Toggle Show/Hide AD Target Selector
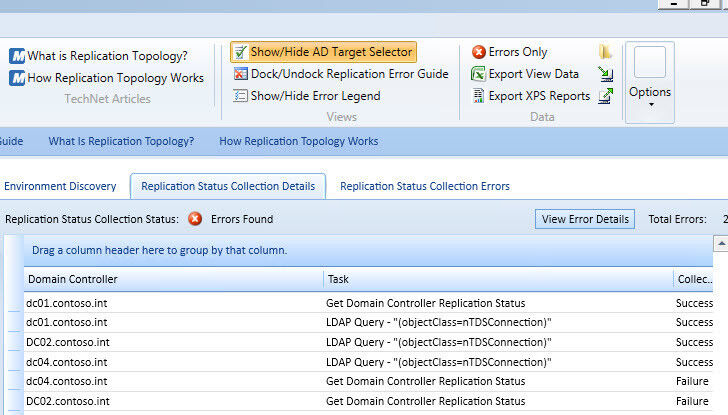Viewport: 728px width, 415px height. point(322,52)
